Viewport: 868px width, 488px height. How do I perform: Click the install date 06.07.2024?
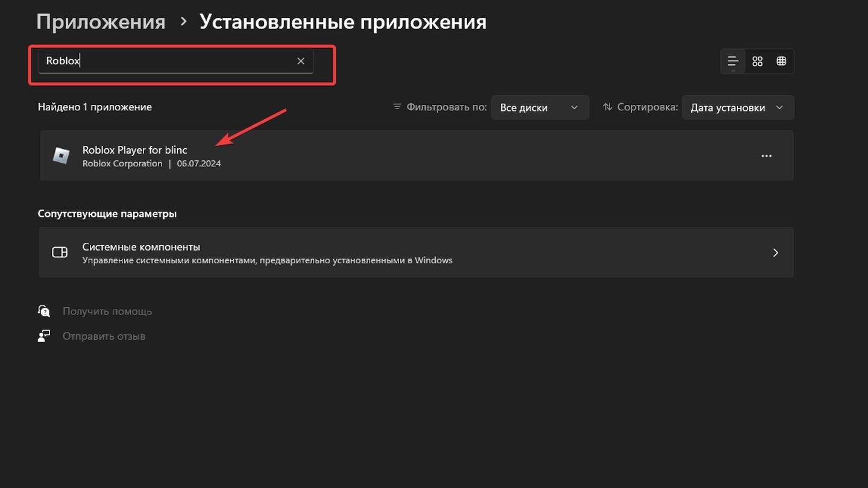(x=199, y=163)
